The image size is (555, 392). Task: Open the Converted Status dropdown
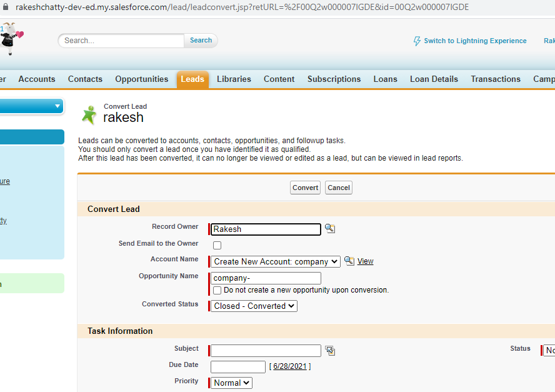(254, 306)
